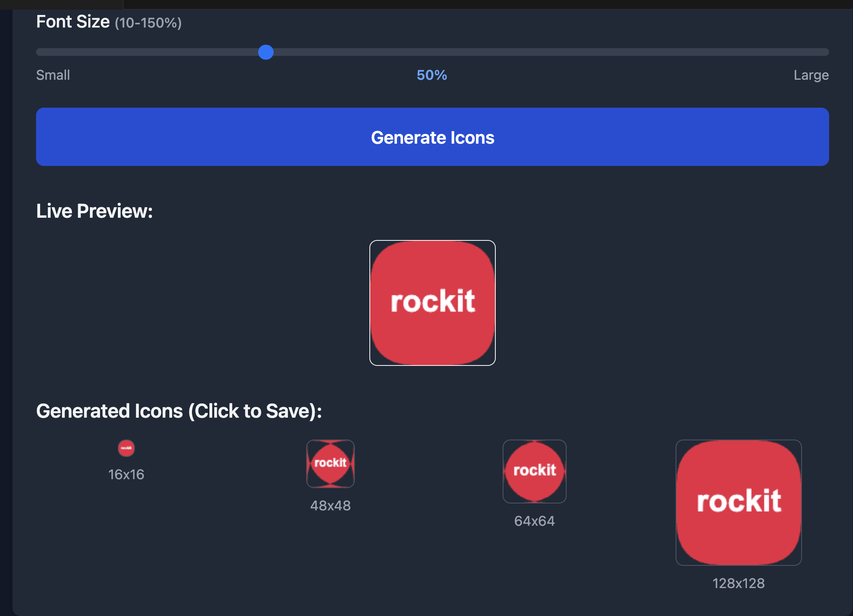Save the 64x64 generated icon
The width and height of the screenshot is (853, 616).
click(534, 471)
